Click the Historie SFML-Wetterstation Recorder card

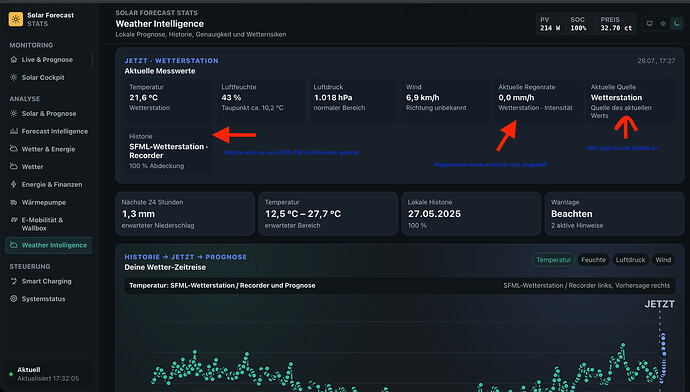click(x=169, y=150)
